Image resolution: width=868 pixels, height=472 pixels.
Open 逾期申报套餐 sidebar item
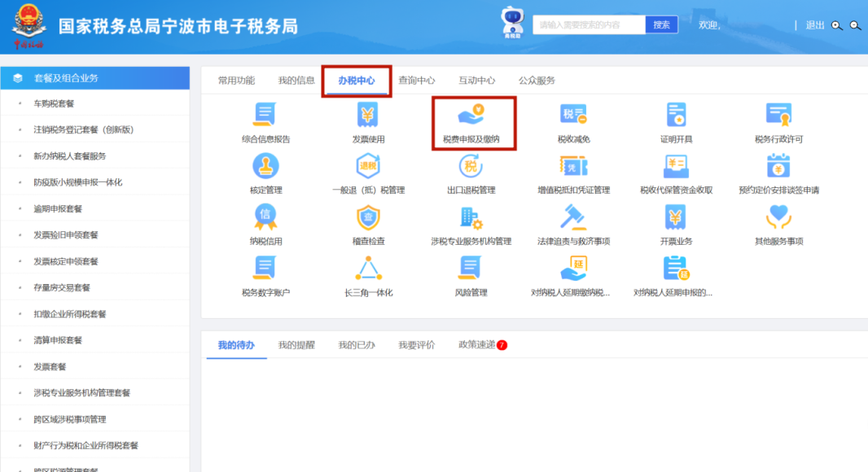pyautogui.click(x=58, y=209)
